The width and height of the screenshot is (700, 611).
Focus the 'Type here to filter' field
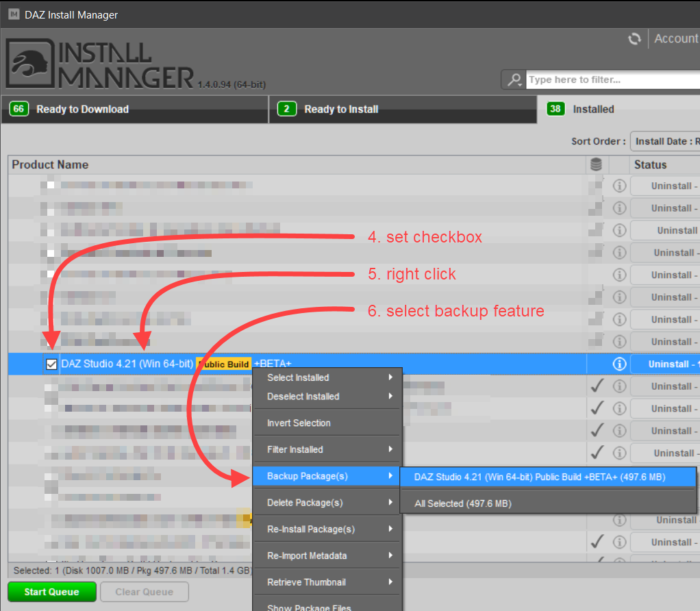[x=613, y=80]
